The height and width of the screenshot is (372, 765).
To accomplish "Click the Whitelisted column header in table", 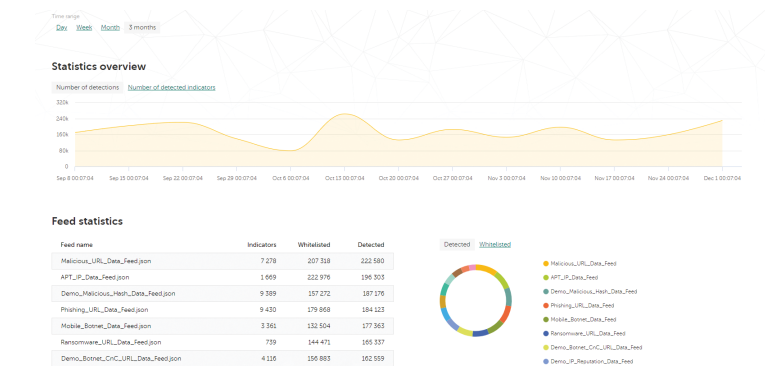I will click(x=314, y=245).
